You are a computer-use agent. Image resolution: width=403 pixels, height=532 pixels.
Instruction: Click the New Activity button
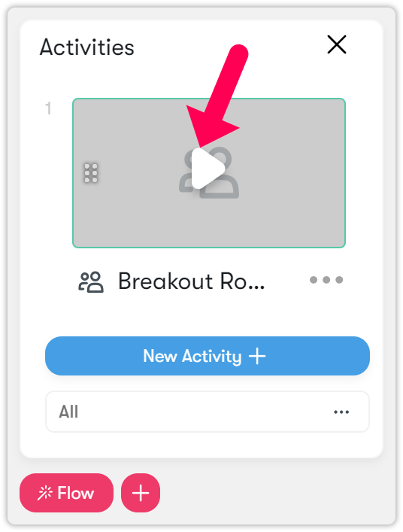point(208,356)
